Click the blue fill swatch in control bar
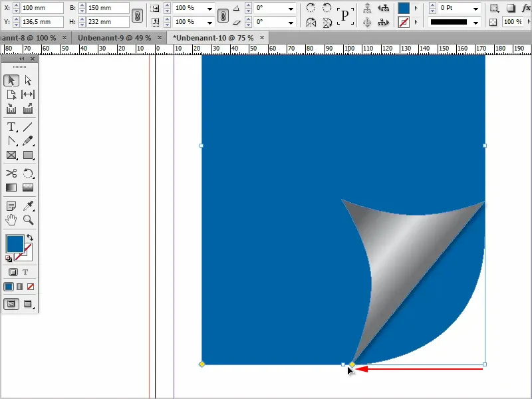Screen dimensions: 532x399 [404, 8]
